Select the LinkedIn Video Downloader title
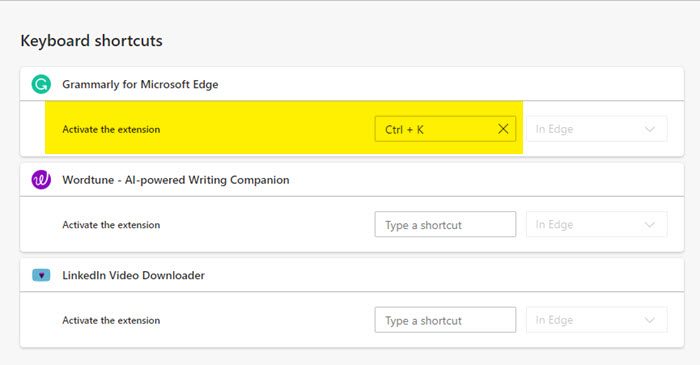The height and width of the screenshot is (365, 700). point(133,275)
